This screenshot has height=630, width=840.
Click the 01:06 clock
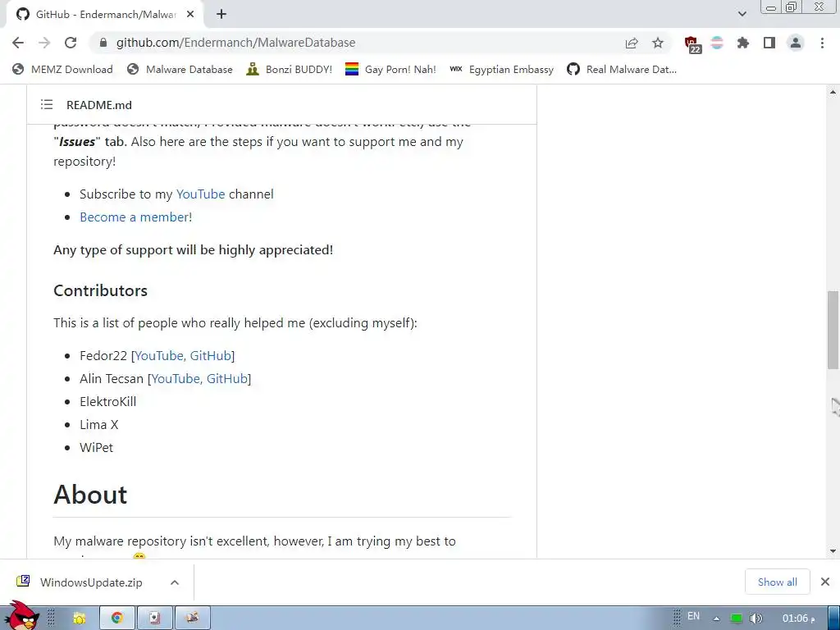point(798,619)
